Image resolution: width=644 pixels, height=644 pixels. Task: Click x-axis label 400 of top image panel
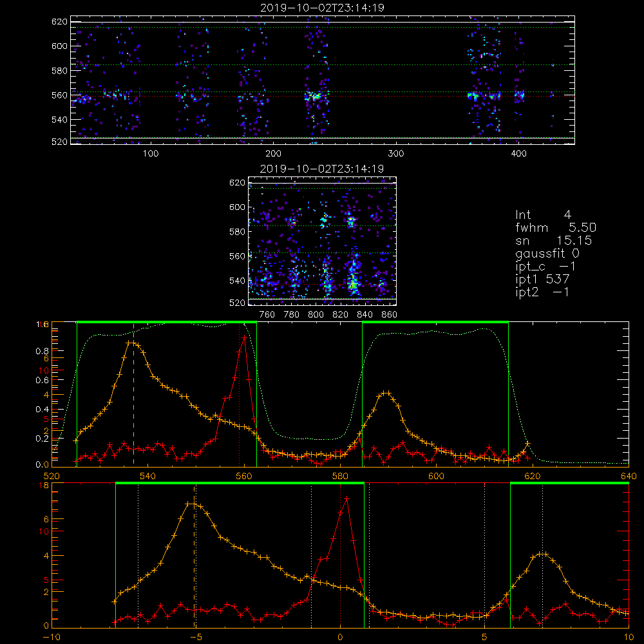518,154
